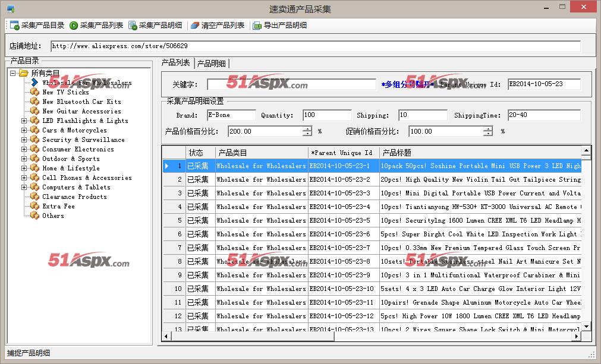Click the Clearance Products category icon
Viewport: 601px width, 364px height.
[35, 197]
